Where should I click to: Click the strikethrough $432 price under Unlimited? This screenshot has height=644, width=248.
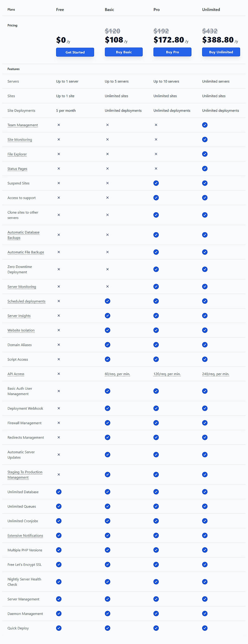pos(210,31)
